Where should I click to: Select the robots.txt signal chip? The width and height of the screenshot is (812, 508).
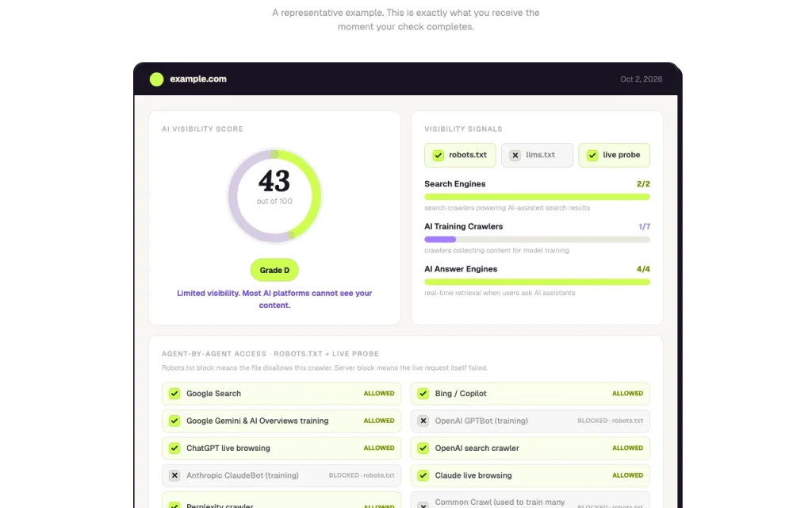click(460, 155)
